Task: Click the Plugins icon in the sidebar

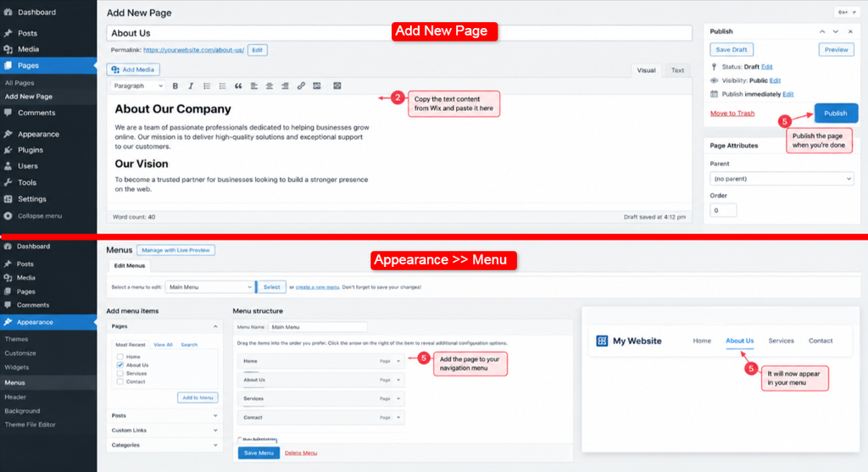Action: tap(8, 150)
